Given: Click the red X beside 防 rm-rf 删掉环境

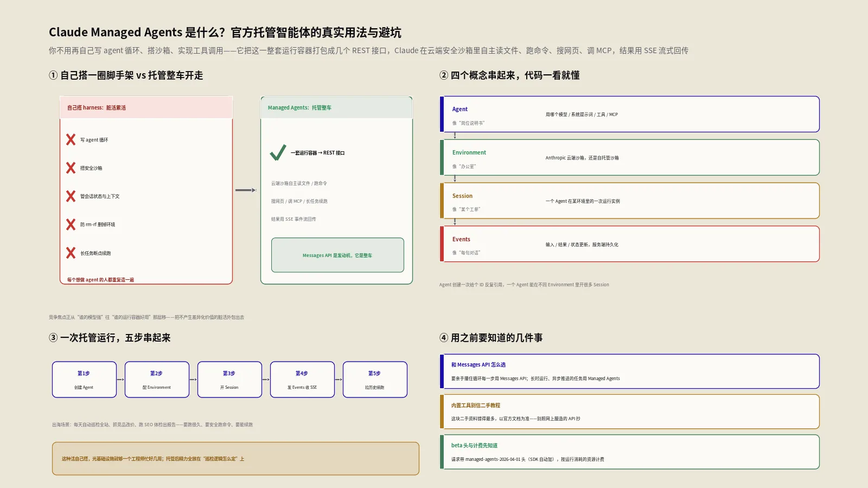Looking at the screenshot, I should 71,224.
